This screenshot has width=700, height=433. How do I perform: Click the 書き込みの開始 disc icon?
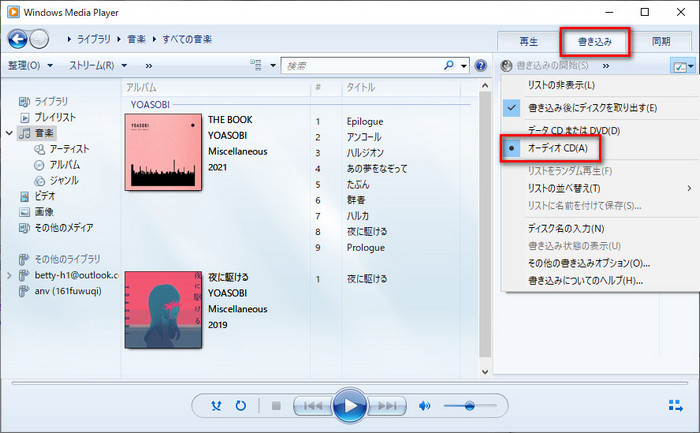pos(506,66)
